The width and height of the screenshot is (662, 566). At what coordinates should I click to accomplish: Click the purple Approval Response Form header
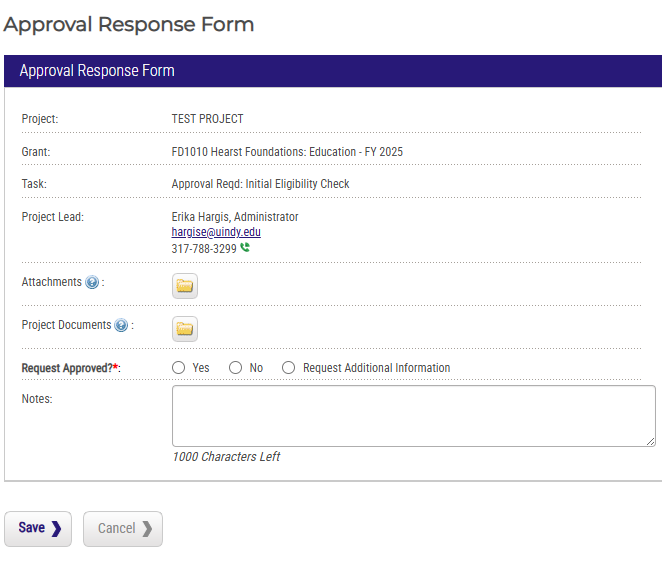[x=333, y=71]
